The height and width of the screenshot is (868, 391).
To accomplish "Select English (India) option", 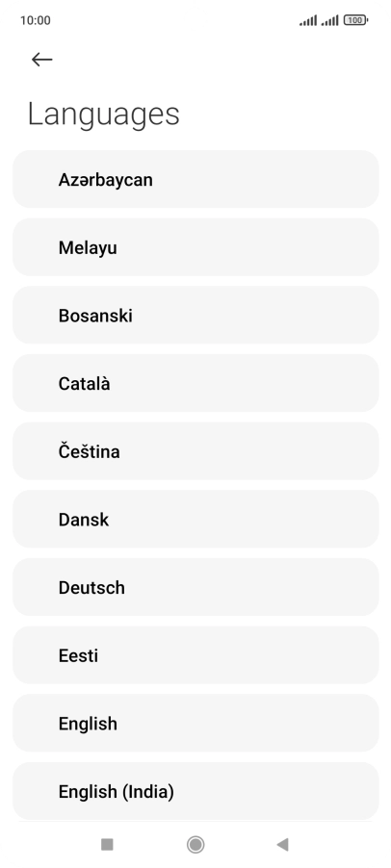I will (x=195, y=791).
